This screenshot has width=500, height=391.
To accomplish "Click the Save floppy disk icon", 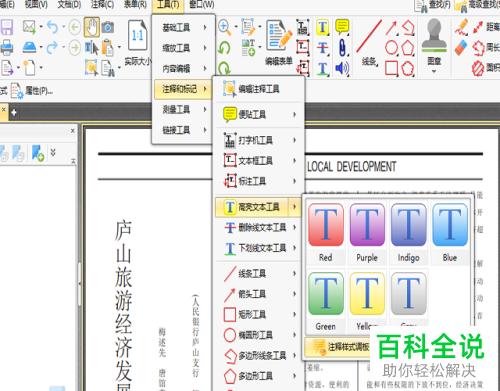I will tap(7, 27).
